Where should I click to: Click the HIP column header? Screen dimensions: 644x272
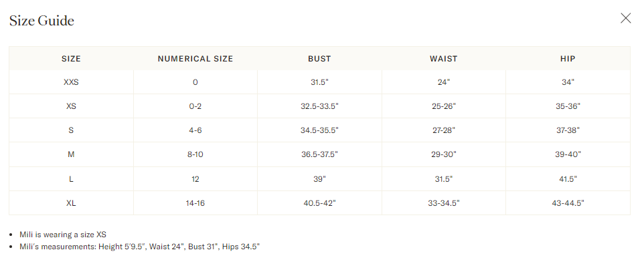tap(568, 59)
